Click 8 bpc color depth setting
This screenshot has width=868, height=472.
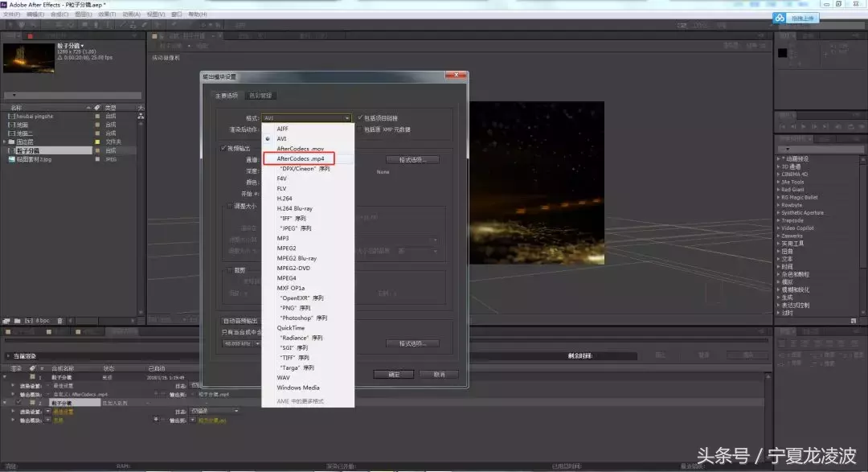43,321
